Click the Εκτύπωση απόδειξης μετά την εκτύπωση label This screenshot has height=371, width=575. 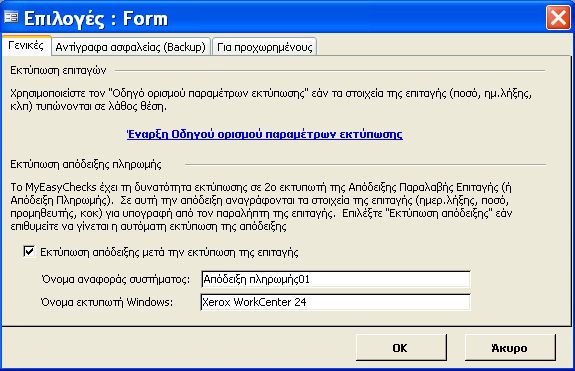click(169, 252)
